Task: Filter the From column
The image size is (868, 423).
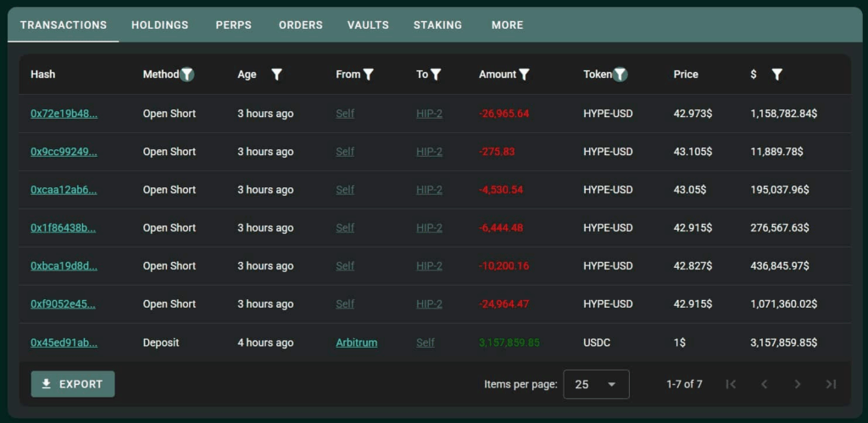Action: click(x=368, y=75)
